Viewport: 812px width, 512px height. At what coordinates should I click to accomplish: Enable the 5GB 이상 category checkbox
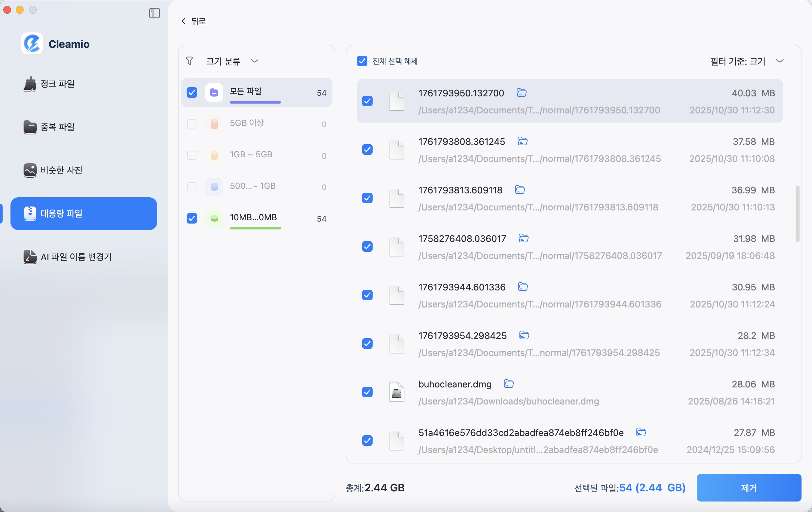pyautogui.click(x=192, y=124)
